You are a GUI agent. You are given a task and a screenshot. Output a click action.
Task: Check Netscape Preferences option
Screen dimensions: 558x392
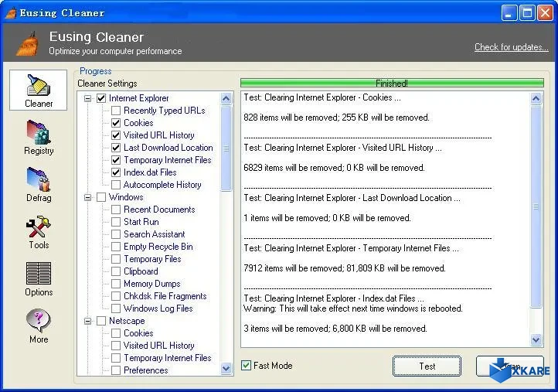tap(116, 370)
